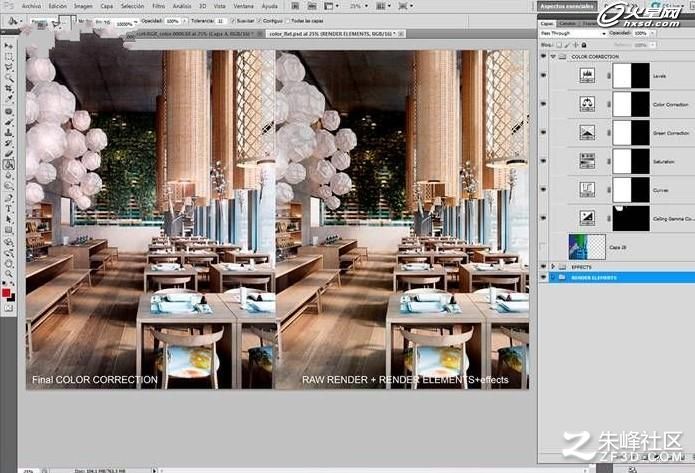Expand the EFFECTS group
695x473 pixels.
pos(553,267)
